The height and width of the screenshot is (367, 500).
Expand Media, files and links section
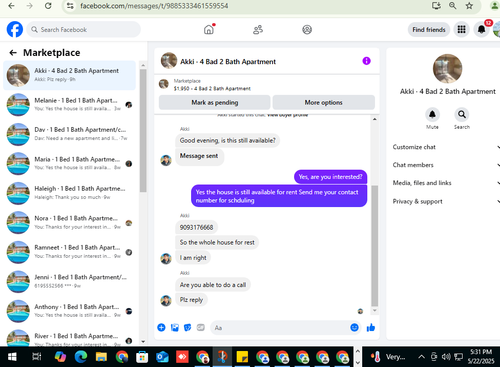click(x=445, y=183)
